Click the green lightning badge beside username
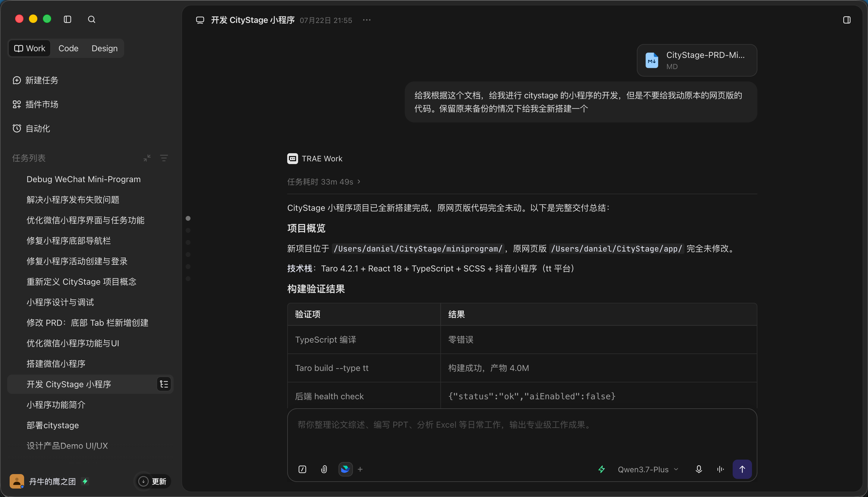The height and width of the screenshot is (497, 868). [x=85, y=481]
